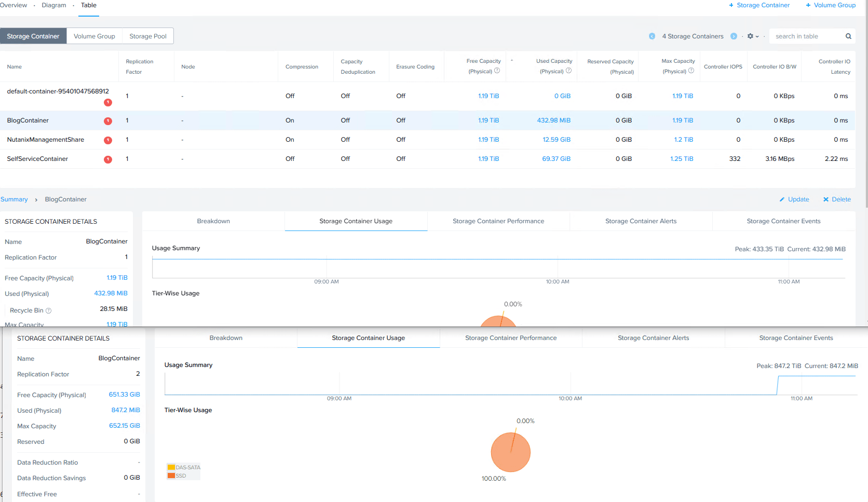The image size is (868, 502).
Task: Switch to the Storage Pool view
Action: (x=148, y=36)
